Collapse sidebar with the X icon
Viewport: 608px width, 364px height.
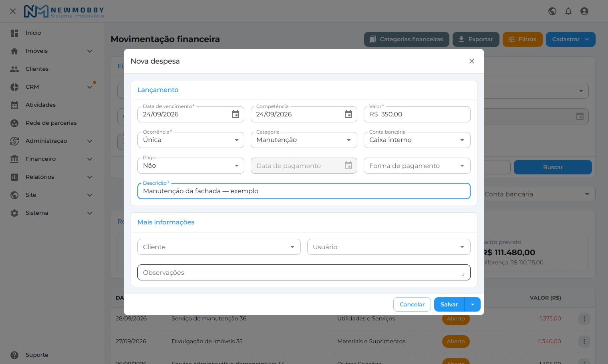click(x=13, y=11)
